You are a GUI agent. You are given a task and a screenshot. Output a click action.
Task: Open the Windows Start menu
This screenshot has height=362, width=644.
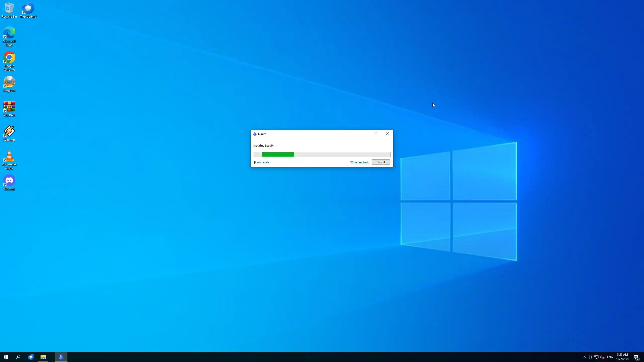point(6,357)
